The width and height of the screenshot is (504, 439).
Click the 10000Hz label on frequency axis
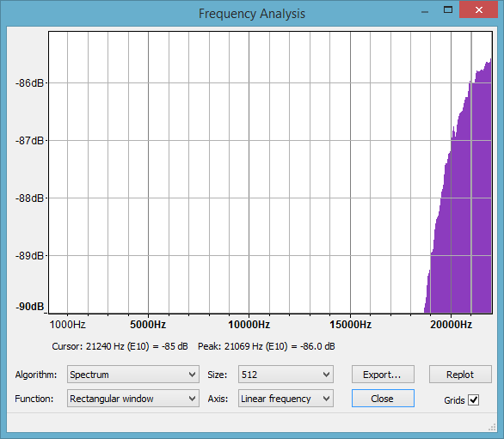point(249,325)
